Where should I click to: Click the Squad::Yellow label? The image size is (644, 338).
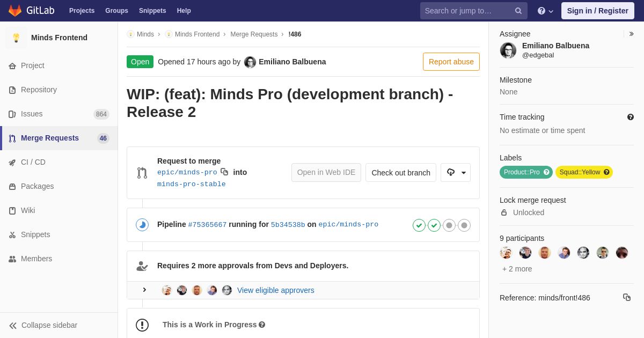[x=584, y=172]
